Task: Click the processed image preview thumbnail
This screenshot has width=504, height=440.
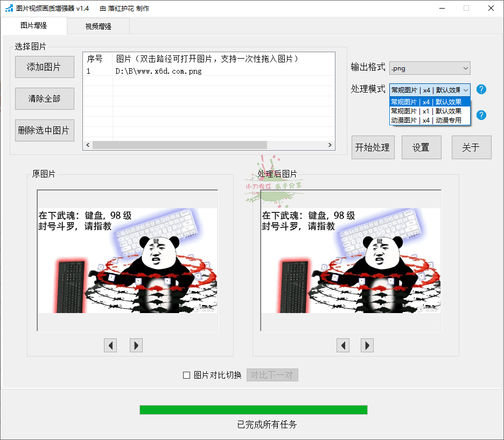Action: (x=351, y=260)
